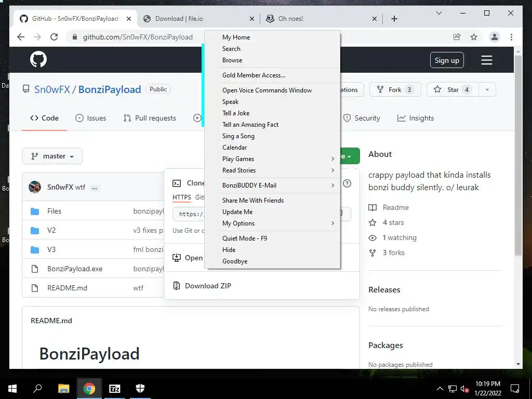Open the GitHub hamburger menu
The width and height of the screenshot is (532, 399).
486,60
